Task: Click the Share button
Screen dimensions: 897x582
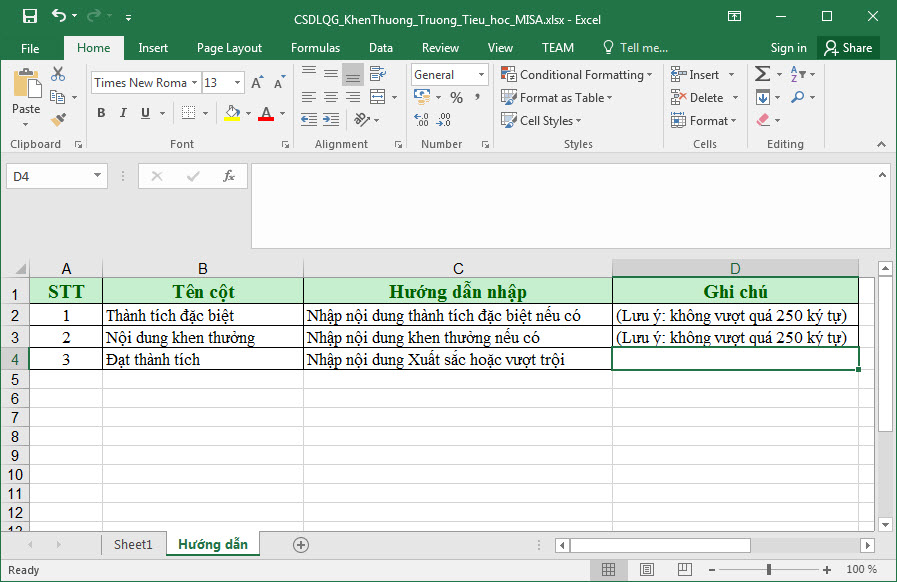Action: point(848,48)
